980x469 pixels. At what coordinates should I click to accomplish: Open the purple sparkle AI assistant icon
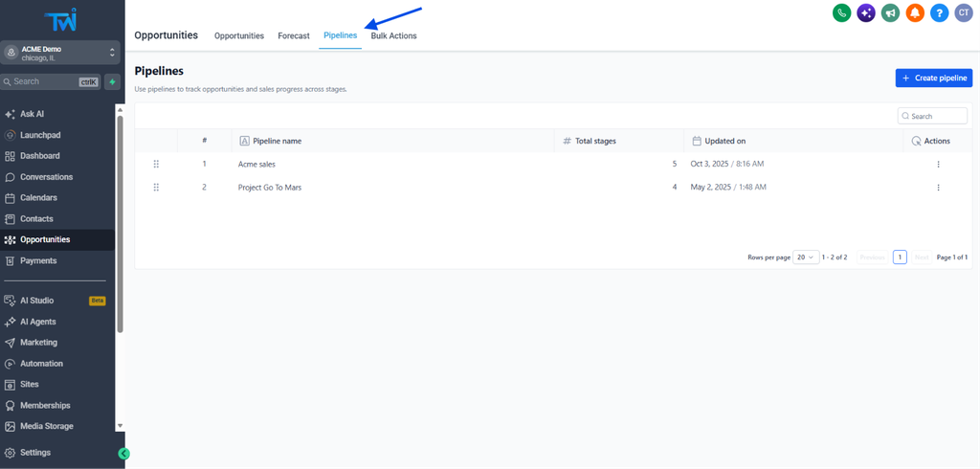[x=865, y=12]
